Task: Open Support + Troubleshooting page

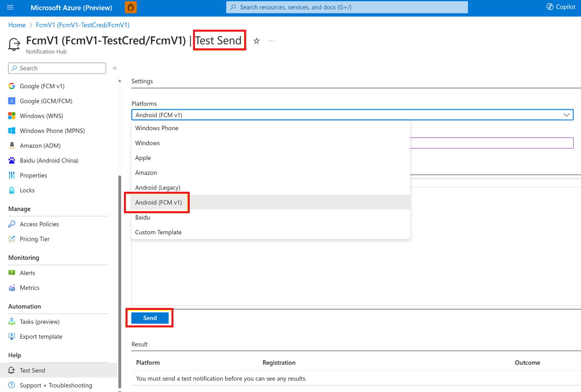Action: coord(56,385)
